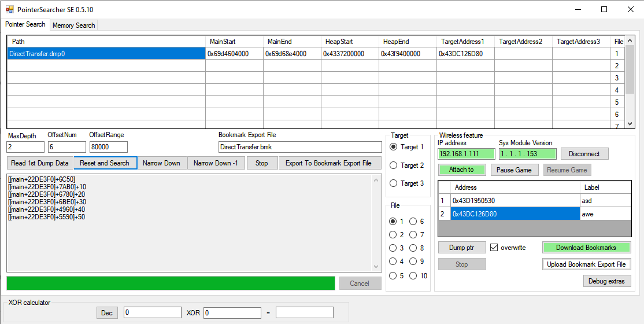Select the Target 3 radio button
The image size is (644, 324).
[x=394, y=183]
